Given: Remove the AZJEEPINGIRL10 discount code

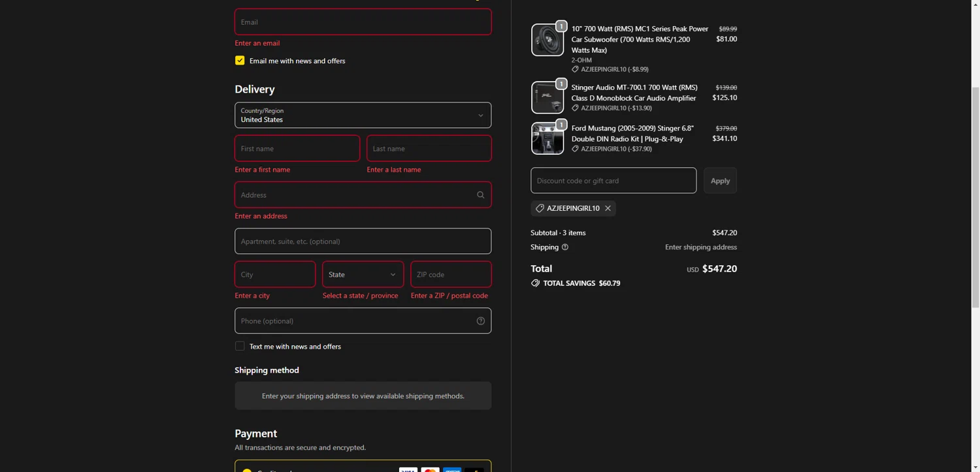Looking at the screenshot, I should point(608,208).
